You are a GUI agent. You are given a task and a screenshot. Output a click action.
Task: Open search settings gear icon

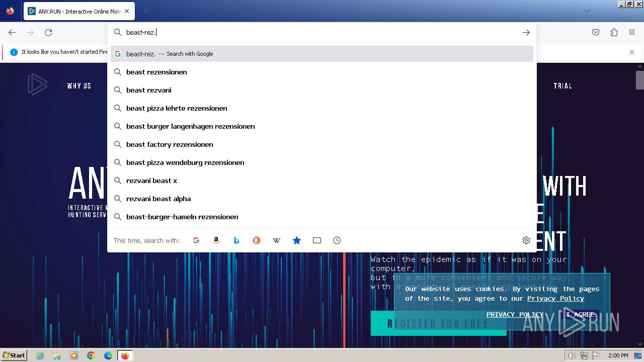pos(526,240)
